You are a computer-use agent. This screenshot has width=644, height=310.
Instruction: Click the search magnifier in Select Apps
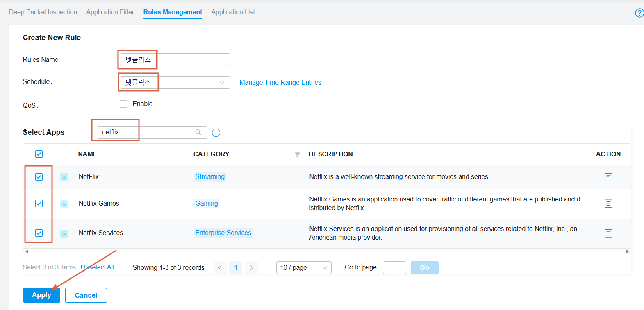tap(198, 132)
